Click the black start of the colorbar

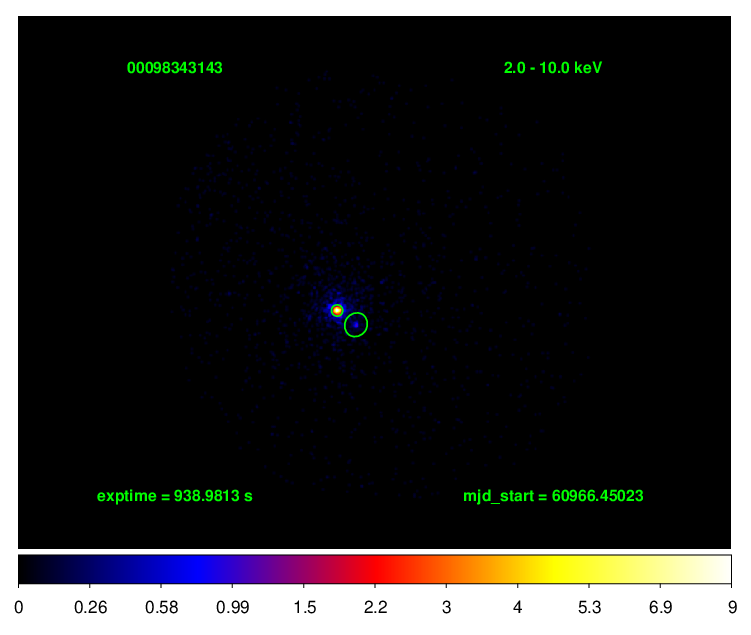26,568
